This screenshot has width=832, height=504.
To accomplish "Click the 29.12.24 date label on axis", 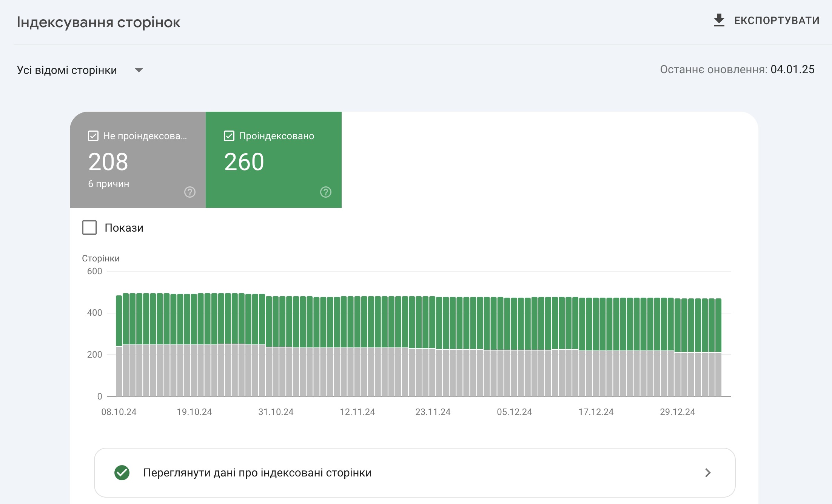I will [x=677, y=412].
